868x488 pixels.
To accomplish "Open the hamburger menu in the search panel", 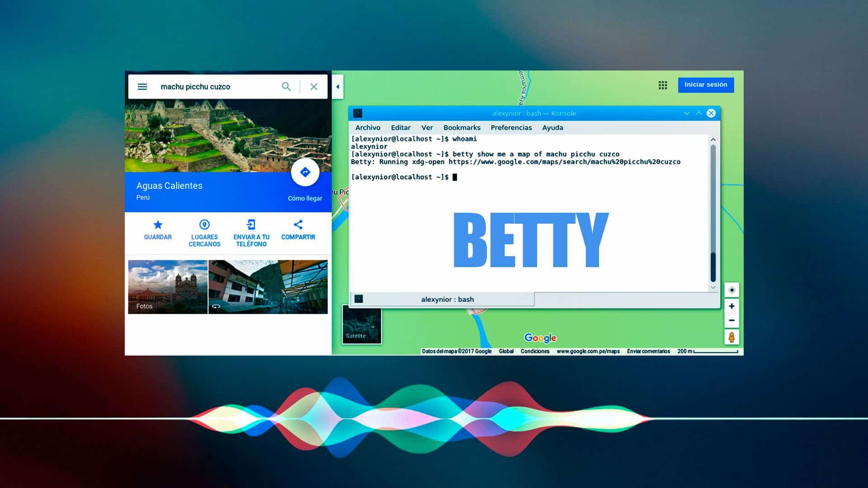I will pos(142,86).
